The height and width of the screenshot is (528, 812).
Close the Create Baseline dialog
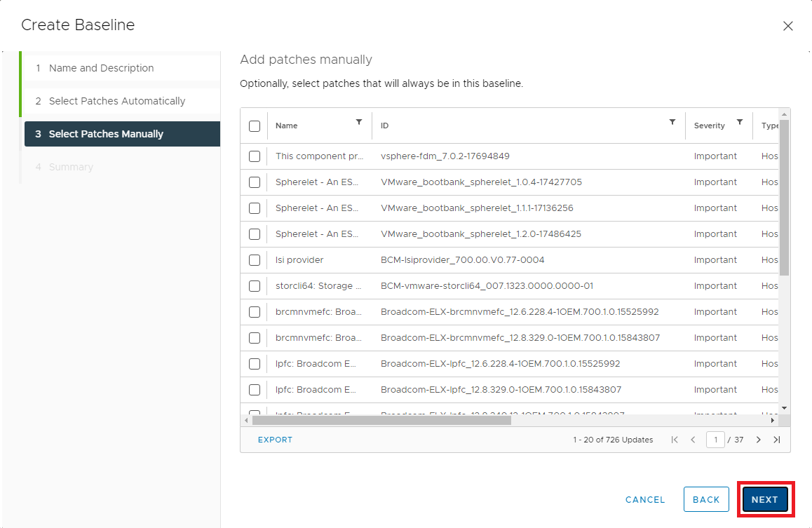pos(787,26)
